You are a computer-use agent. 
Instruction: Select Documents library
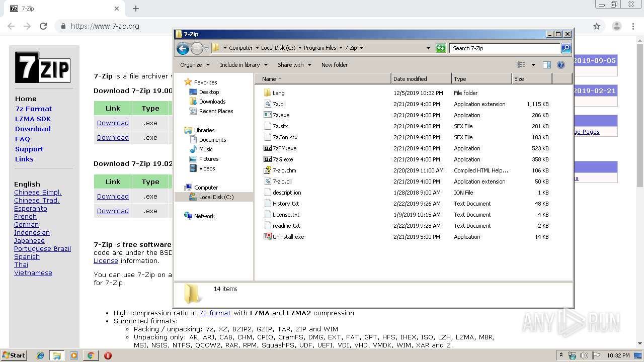click(212, 140)
